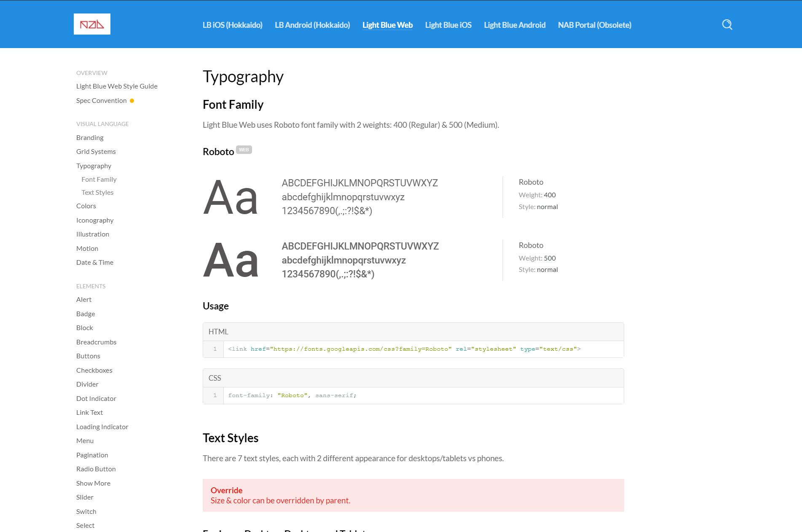
Task: Click the WEB badge beside Roboto
Action: coord(244,150)
